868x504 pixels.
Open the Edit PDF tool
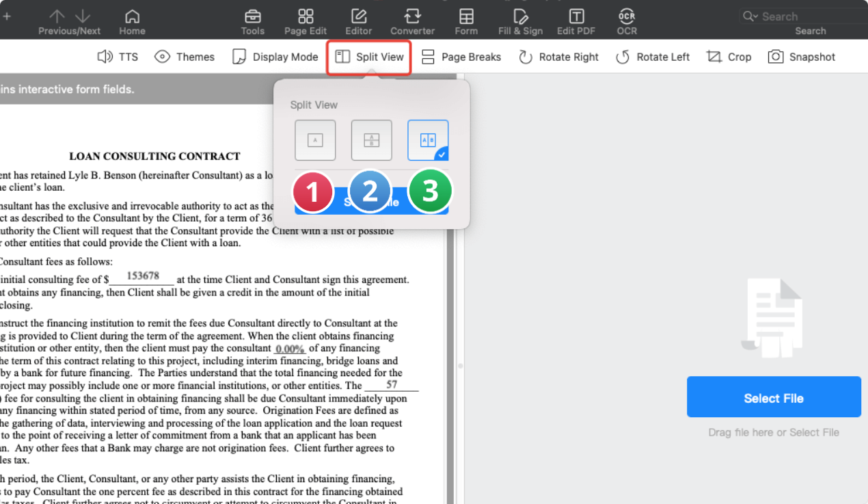click(576, 22)
